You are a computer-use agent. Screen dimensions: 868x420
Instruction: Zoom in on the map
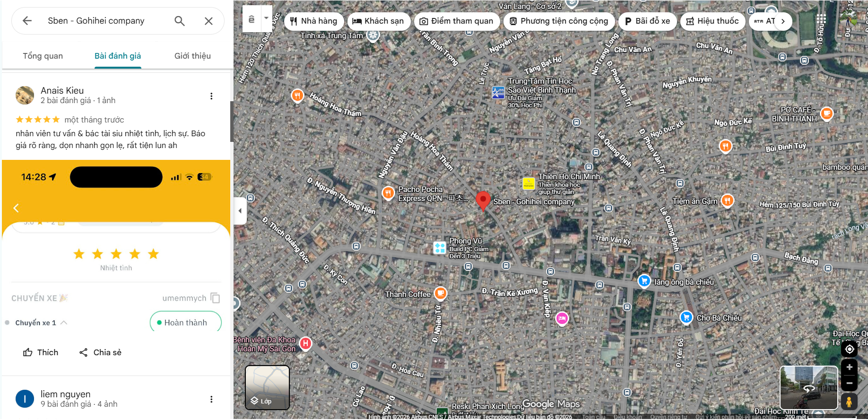849,367
